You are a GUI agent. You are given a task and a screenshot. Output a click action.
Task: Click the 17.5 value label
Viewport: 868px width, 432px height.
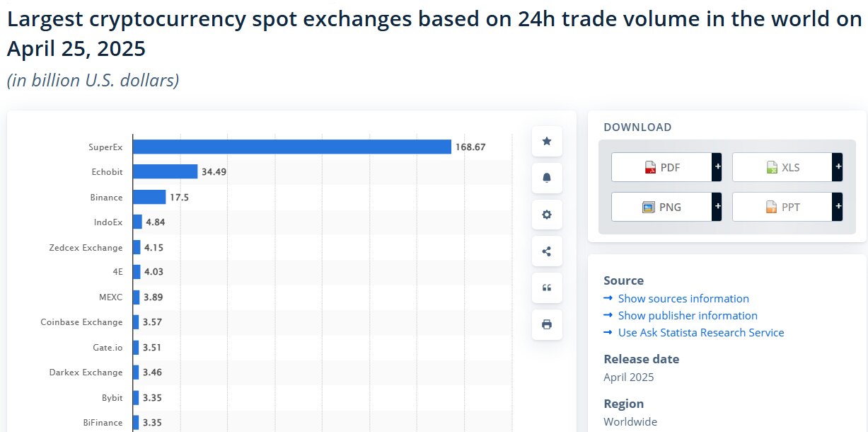click(x=180, y=198)
